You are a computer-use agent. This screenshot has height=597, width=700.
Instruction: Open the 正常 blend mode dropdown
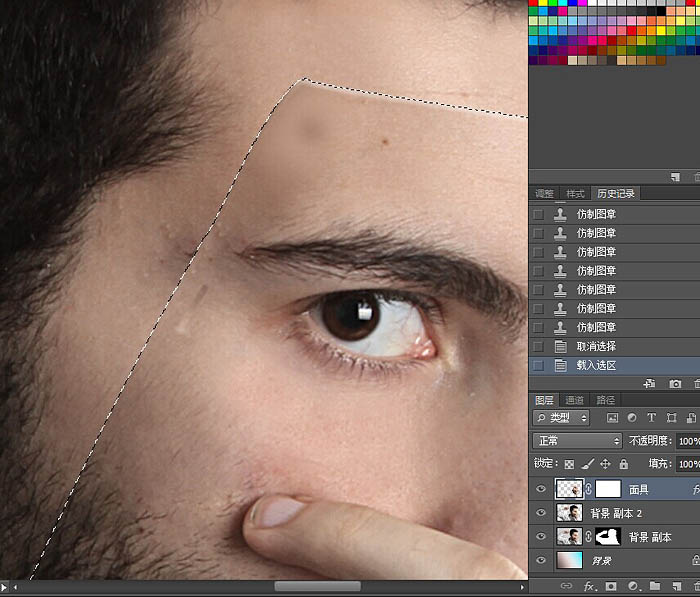pyautogui.click(x=577, y=441)
